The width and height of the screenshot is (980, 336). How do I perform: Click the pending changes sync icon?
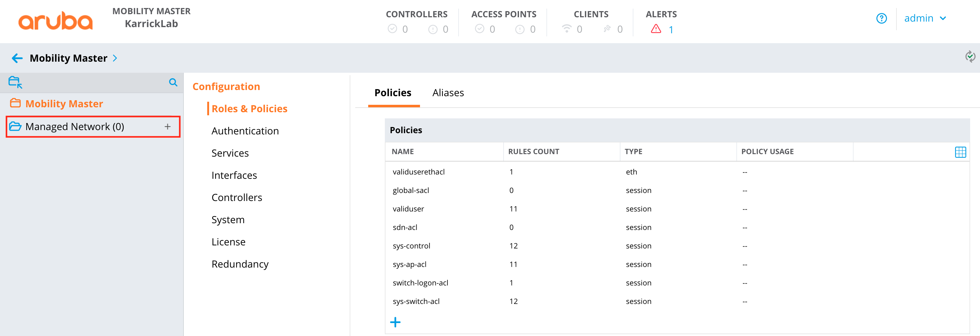point(970,57)
